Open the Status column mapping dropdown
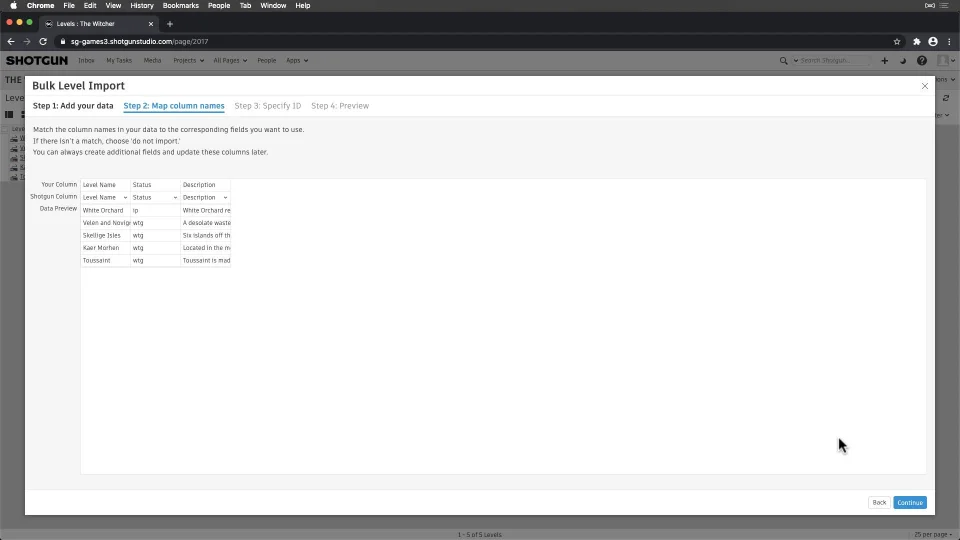The width and height of the screenshot is (960, 540). click(155, 197)
